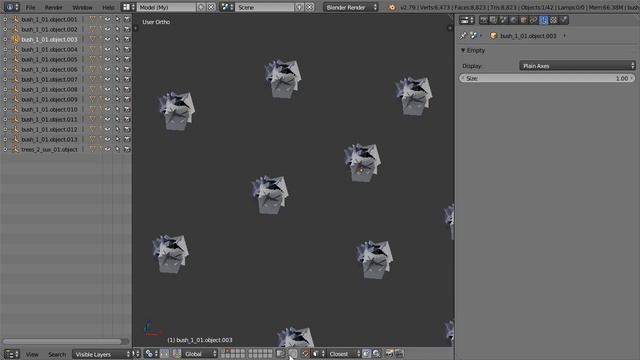640x360 pixels.
Task: Open the snap element selector
Action: [318, 354]
